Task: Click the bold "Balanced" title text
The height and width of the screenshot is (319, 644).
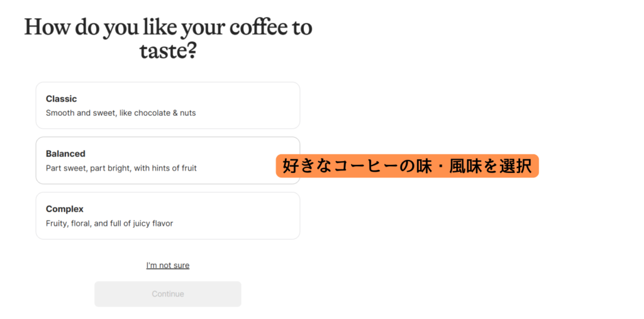Action: coord(65,154)
